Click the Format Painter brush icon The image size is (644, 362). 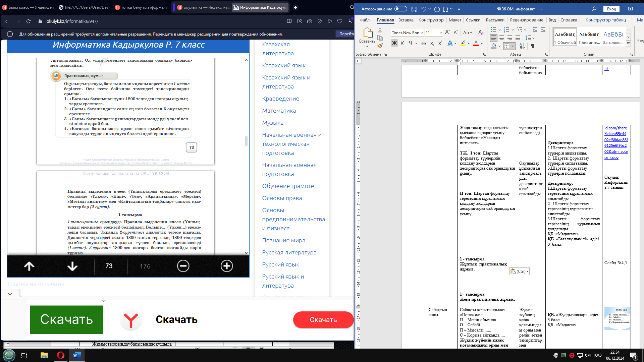380,46
